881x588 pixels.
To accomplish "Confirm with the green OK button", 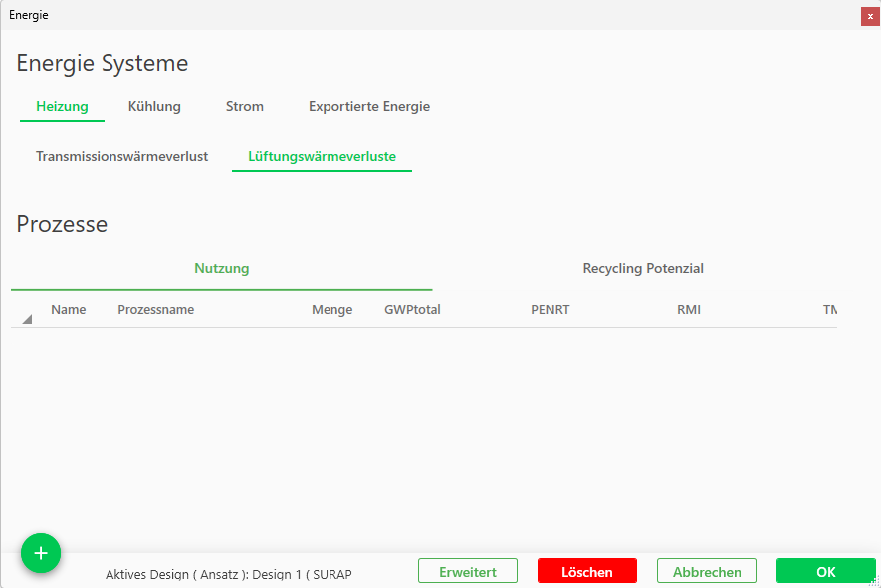I will 826,572.
